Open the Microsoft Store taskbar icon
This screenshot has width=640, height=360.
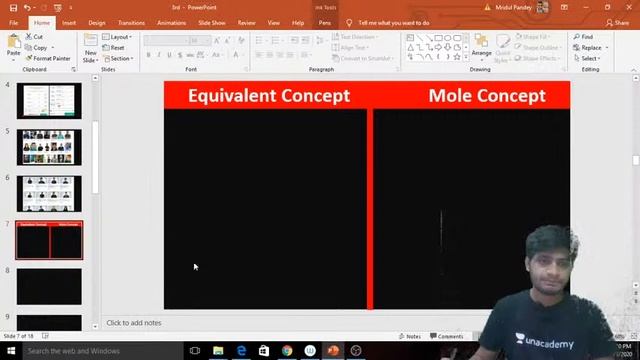point(264,351)
